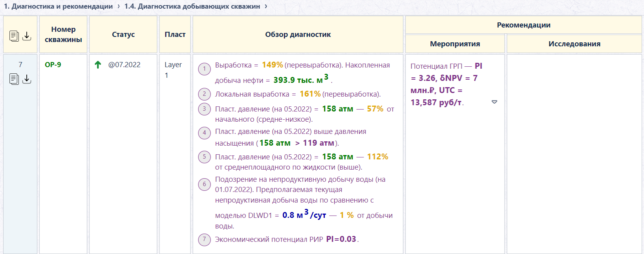
Task: Click the 149% выработка value
Action: [x=273, y=65]
